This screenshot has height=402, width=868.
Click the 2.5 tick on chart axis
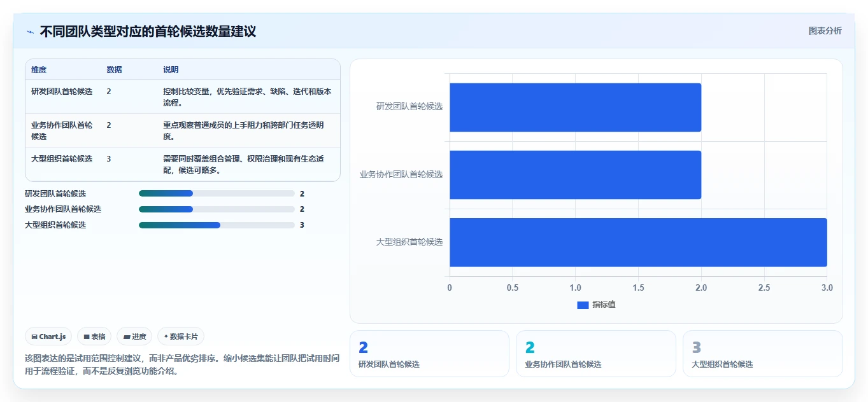pos(764,288)
